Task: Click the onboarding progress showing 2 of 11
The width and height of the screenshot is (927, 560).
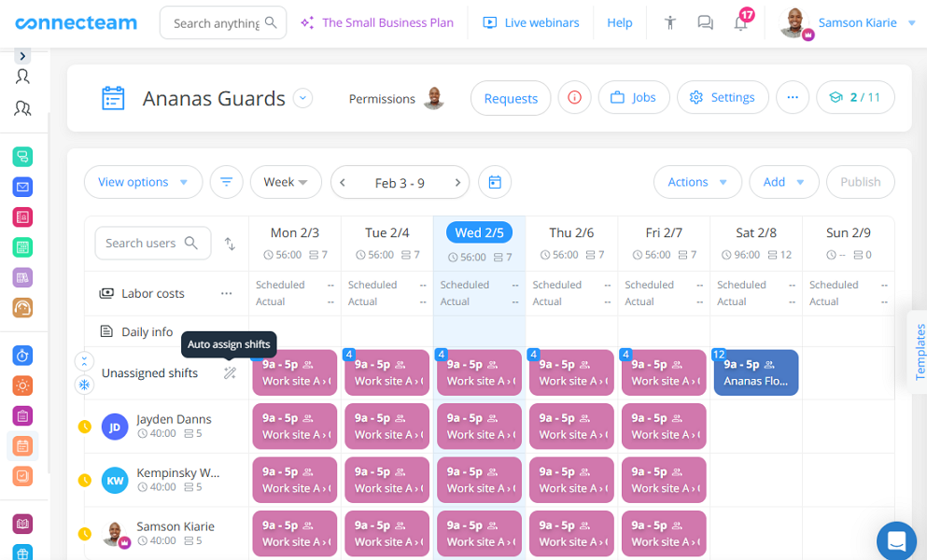Action: pyautogui.click(x=855, y=96)
